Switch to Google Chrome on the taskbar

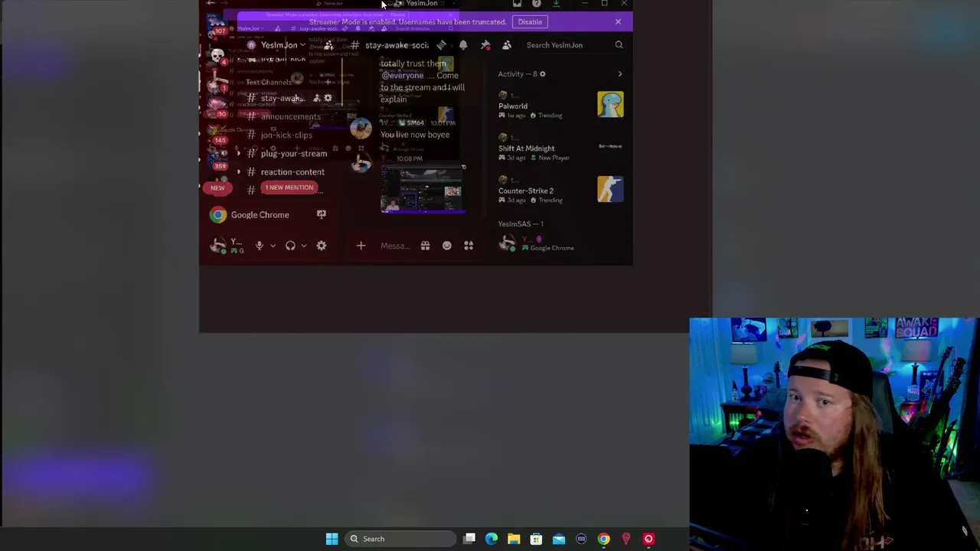point(604,539)
